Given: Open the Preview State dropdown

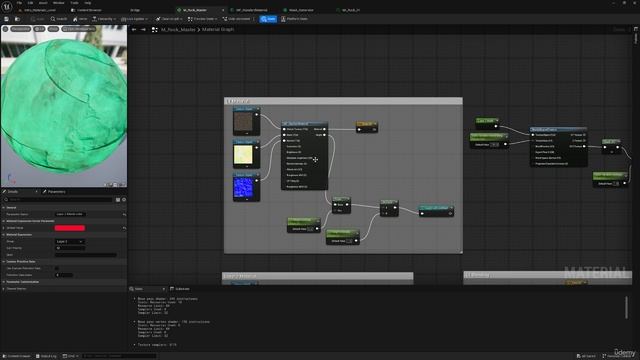Looking at the screenshot, I should tap(202, 19).
